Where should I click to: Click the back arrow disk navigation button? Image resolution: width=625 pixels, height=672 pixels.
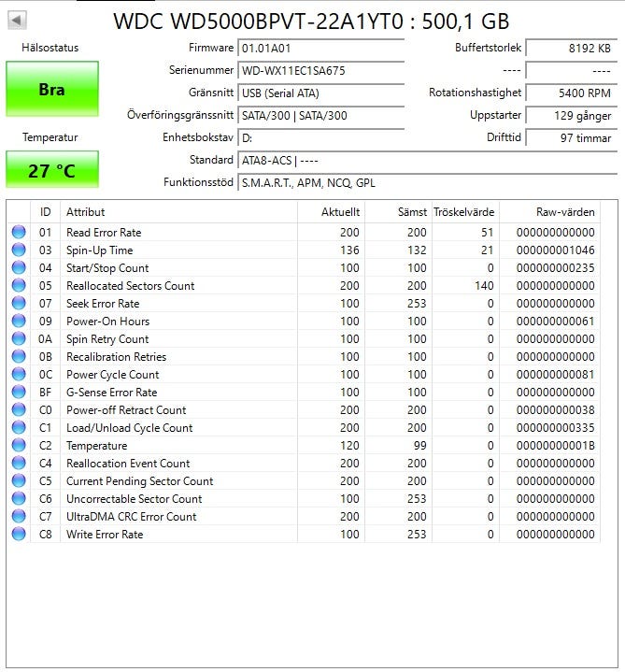[17, 21]
